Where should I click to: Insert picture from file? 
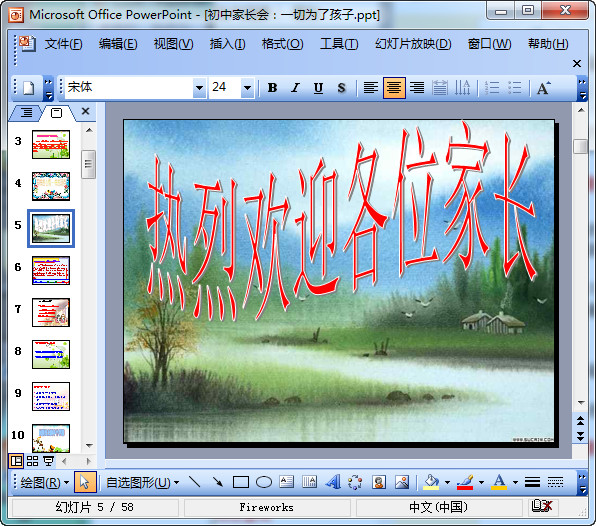click(x=402, y=483)
